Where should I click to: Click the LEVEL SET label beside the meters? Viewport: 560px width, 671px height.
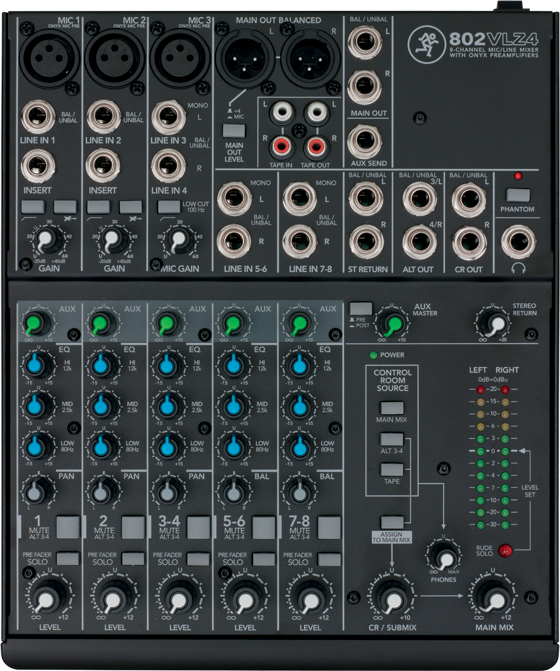coord(530,491)
